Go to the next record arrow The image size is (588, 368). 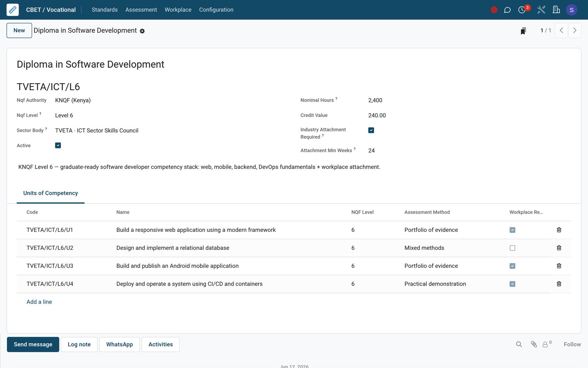tap(575, 31)
